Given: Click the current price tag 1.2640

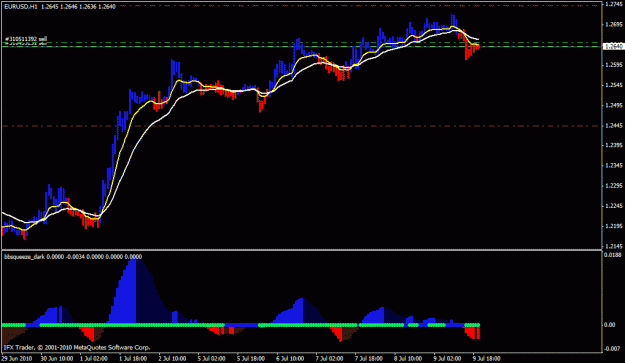Looking at the screenshot, I should point(613,47).
